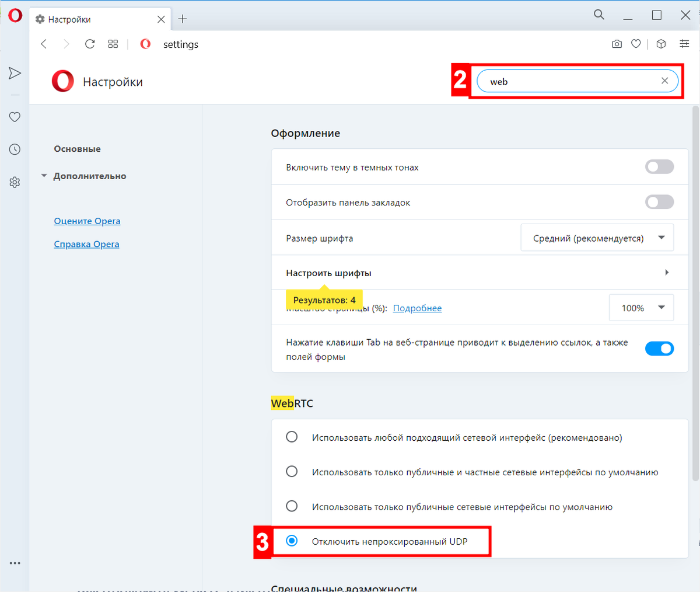Screen dimensions: 700x592
Task: Open Opera's My Flow panel in the sidebar
Action: 15,72
